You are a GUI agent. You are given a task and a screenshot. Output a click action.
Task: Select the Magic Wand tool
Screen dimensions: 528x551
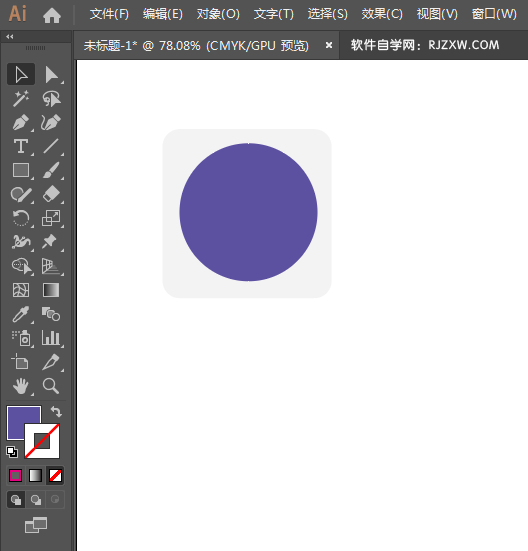21,99
